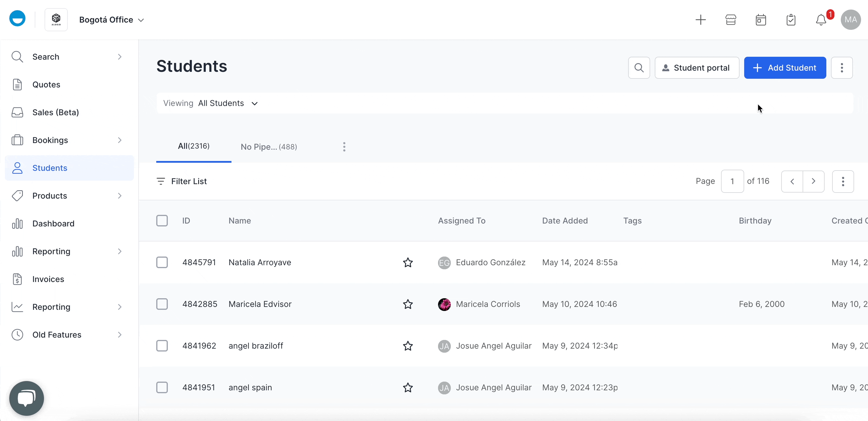Click the plus icon in top bar
The height and width of the screenshot is (421, 868).
[700, 20]
